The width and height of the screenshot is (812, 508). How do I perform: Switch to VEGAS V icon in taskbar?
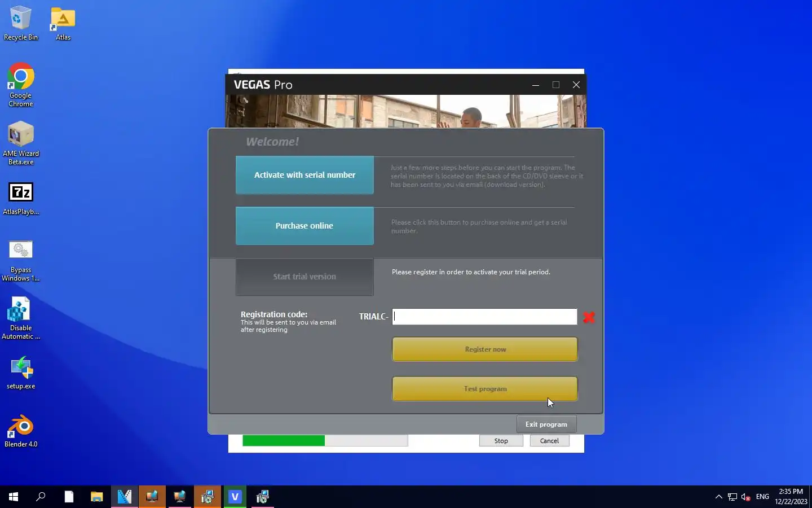coord(235,497)
